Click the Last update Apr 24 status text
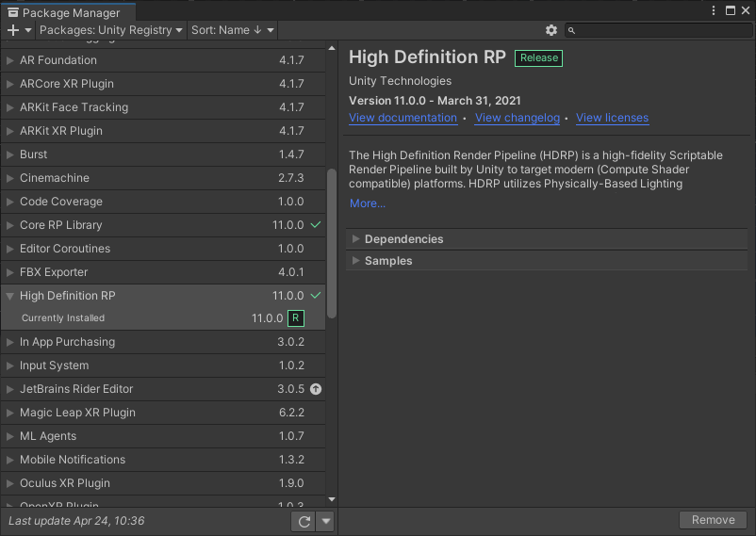This screenshot has width=756, height=536. point(76,521)
